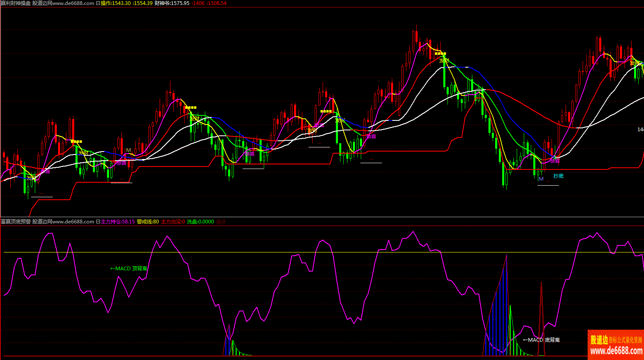Click the 财神爷:1575.95 value in top header
The image size is (644, 360).
coord(172,3)
